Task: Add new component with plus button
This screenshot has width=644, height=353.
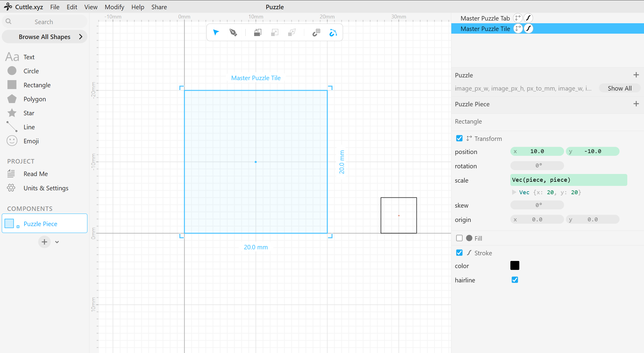Action: pyautogui.click(x=44, y=242)
